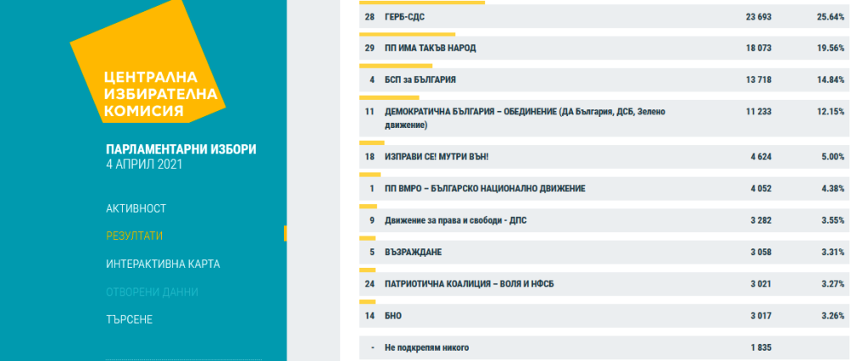The image size is (868, 361).
Task: Click percentage 12.15%
Action: pyautogui.click(x=831, y=111)
